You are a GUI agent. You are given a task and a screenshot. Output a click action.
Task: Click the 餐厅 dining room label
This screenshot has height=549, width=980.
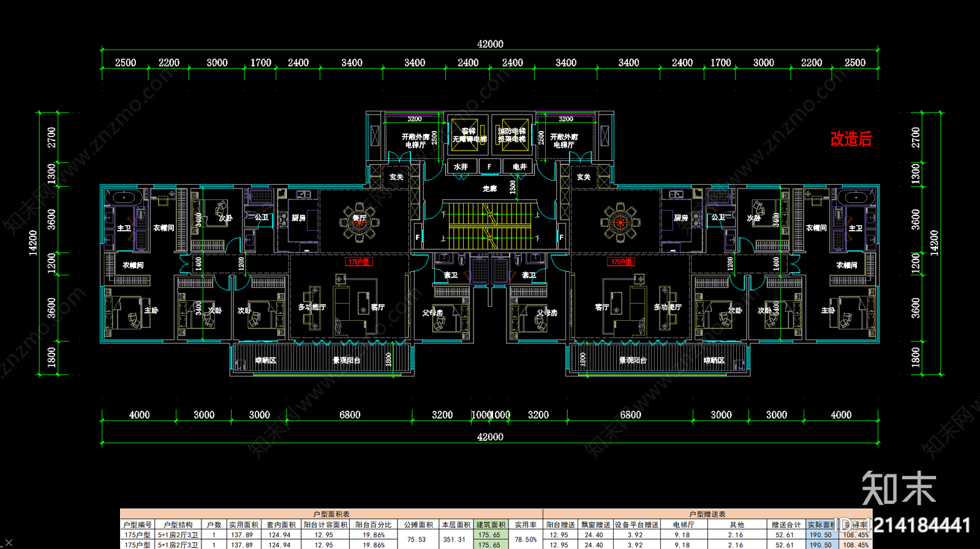coord(360,218)
